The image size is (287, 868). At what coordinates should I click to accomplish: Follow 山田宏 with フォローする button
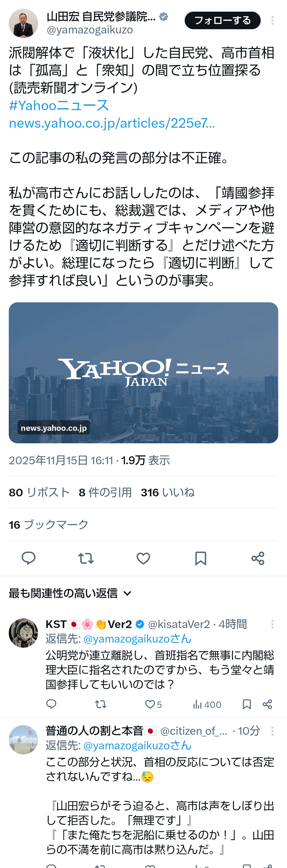tap(223, 20)
